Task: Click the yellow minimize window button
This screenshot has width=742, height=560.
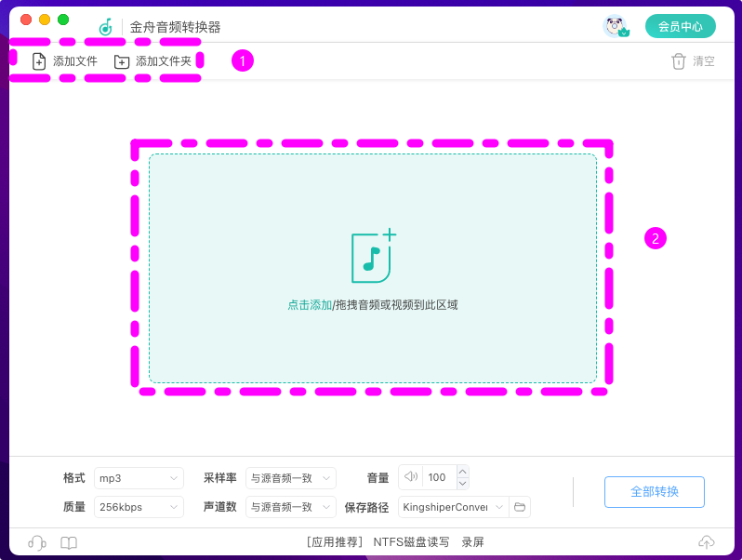Action: pos(45,20)
